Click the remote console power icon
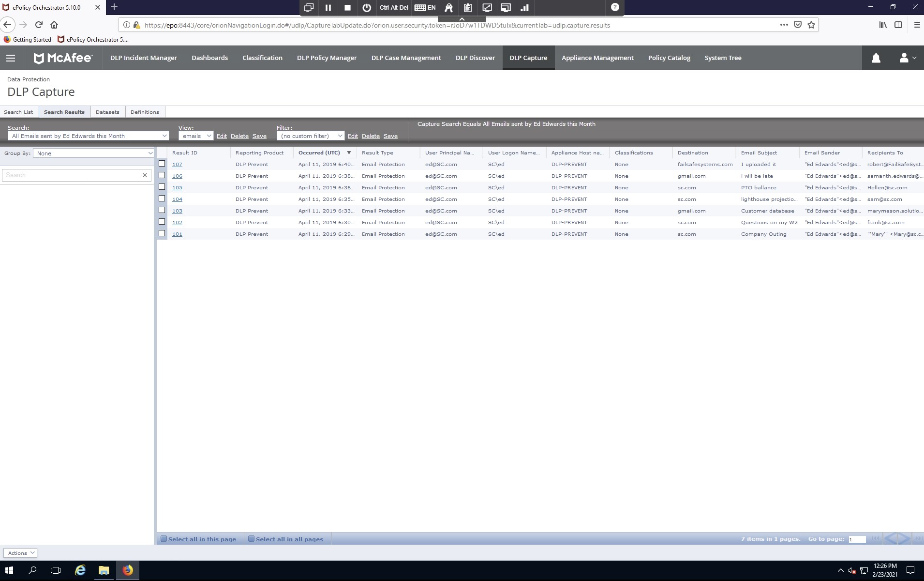This screenshot has width=924, height=581. point(367,8)
